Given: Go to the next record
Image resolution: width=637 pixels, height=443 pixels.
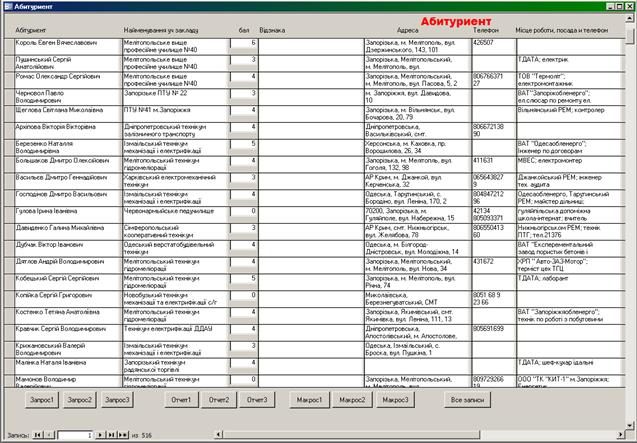Looking at the screenshot, I should 100,435.
